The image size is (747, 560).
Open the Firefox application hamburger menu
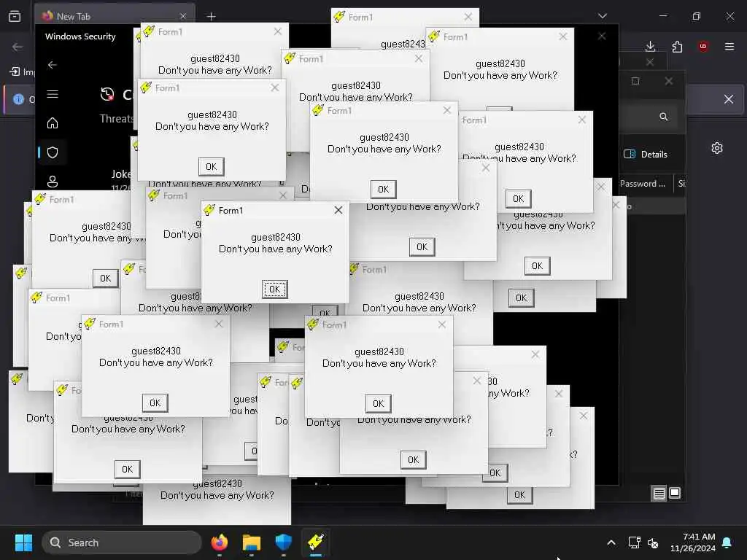tap(729, 46)
